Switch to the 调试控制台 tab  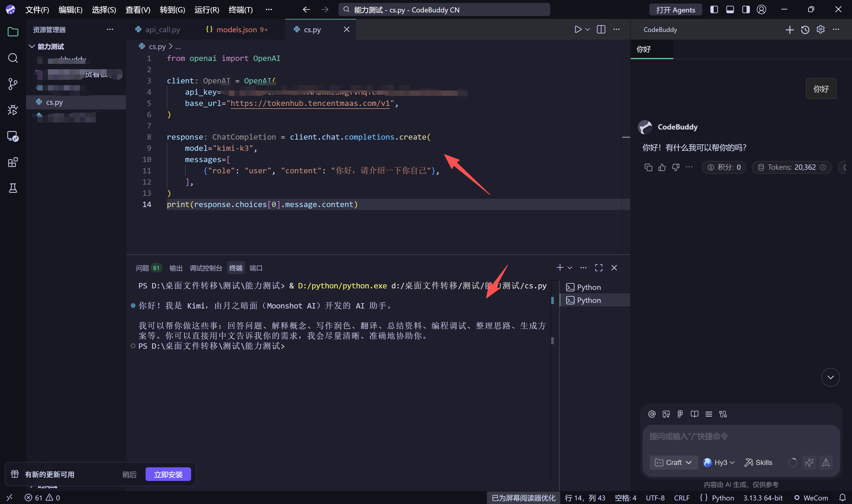point(206,268)
